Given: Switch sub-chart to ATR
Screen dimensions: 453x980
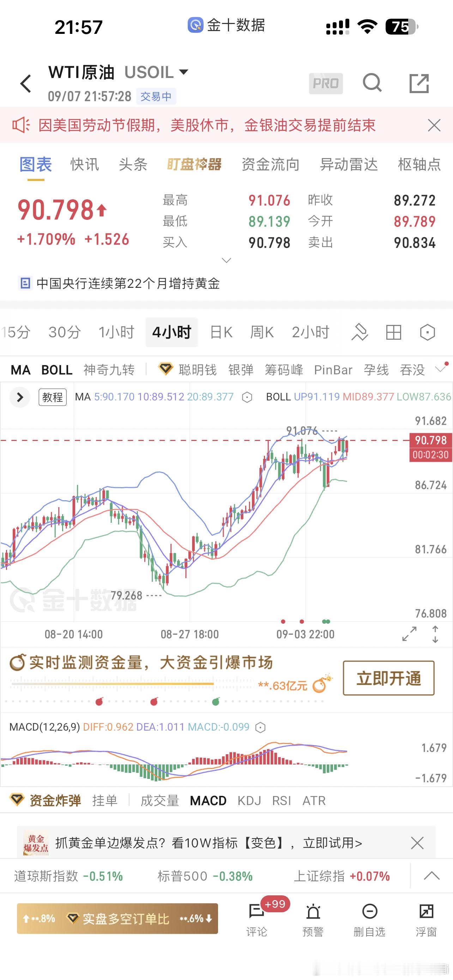Looking at the screenshot, I should [x=314, y=801].
